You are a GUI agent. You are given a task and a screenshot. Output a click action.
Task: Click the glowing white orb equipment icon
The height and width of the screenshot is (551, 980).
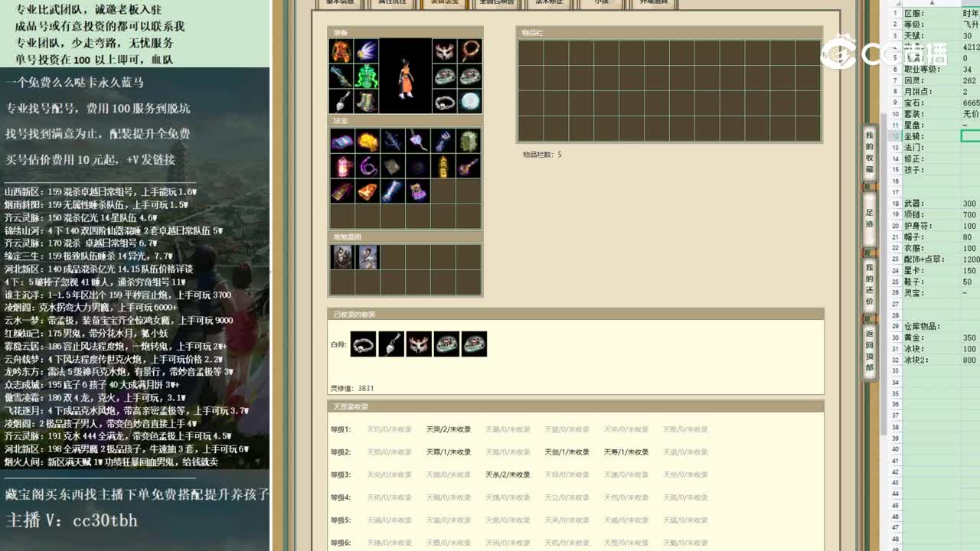470,102
